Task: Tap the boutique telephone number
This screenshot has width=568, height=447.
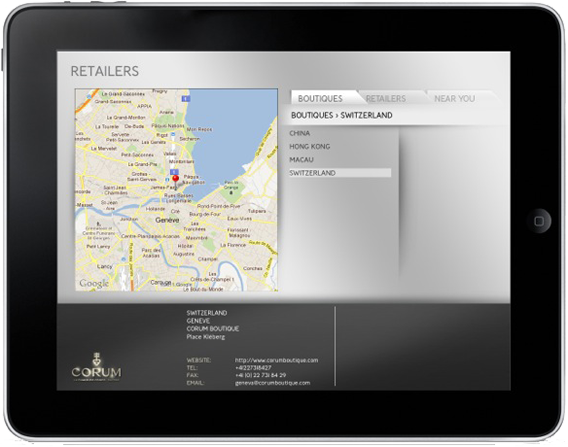Action: click(x=253, y=368)
